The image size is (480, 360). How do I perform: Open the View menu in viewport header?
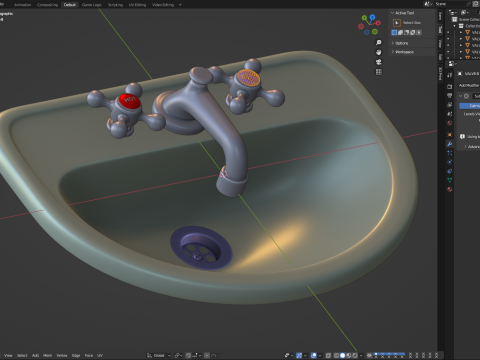[8, 355]
